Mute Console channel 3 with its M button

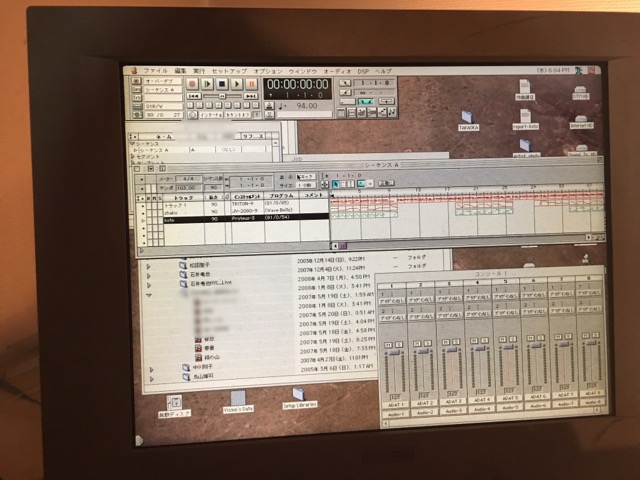pyautogui.click(x=446, y=342)
